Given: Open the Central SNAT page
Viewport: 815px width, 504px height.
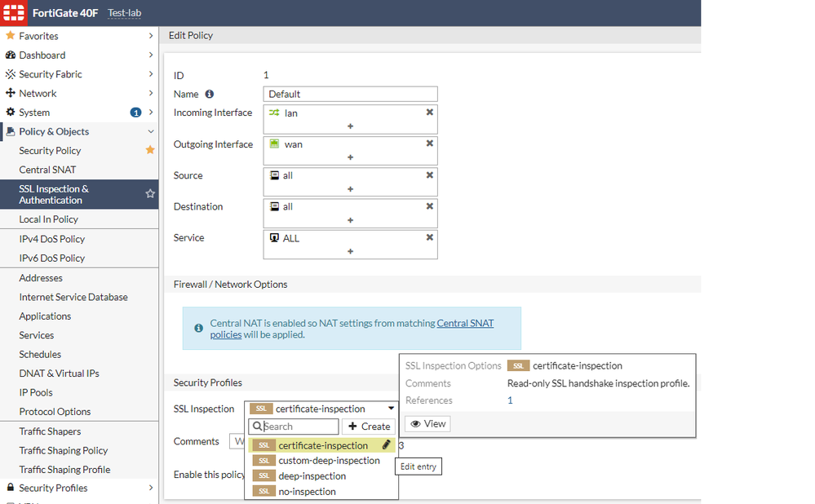Looking at the screenshot, I should click(x=47, y=170).
